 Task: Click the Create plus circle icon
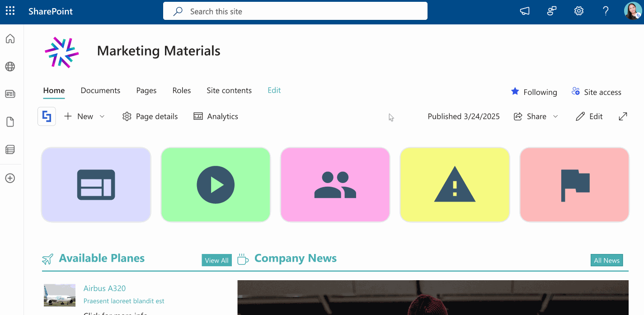coord(10,178)
